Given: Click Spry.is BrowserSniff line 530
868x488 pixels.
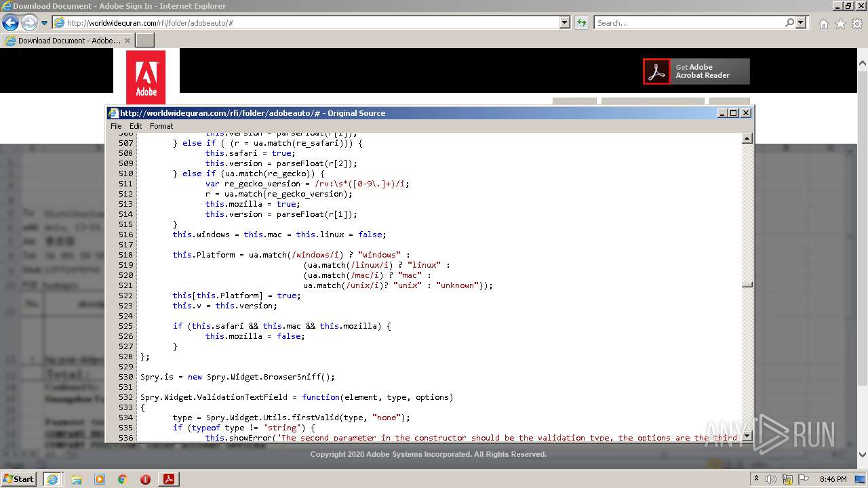Looking at the screenshot, I should tap(237, 377).
